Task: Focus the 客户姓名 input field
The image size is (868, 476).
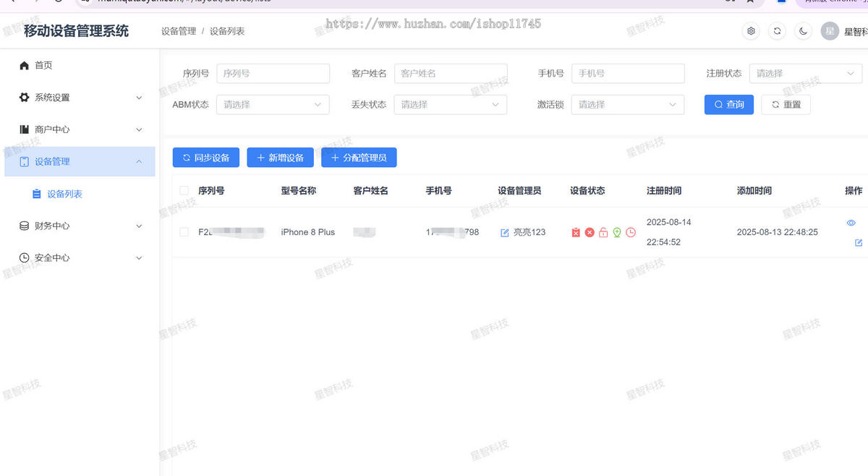Action: (451, 73)
